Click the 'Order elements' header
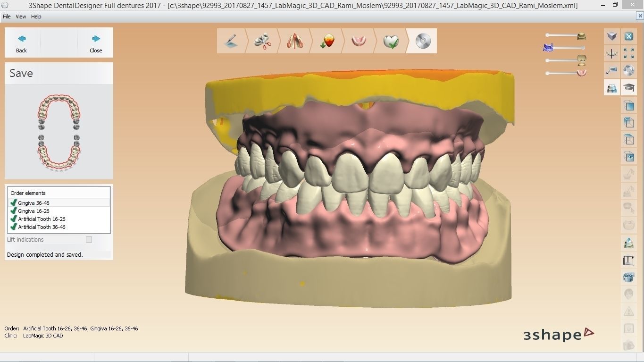The width and height of the screenshot is (644, 362). [x=28, y=193]
